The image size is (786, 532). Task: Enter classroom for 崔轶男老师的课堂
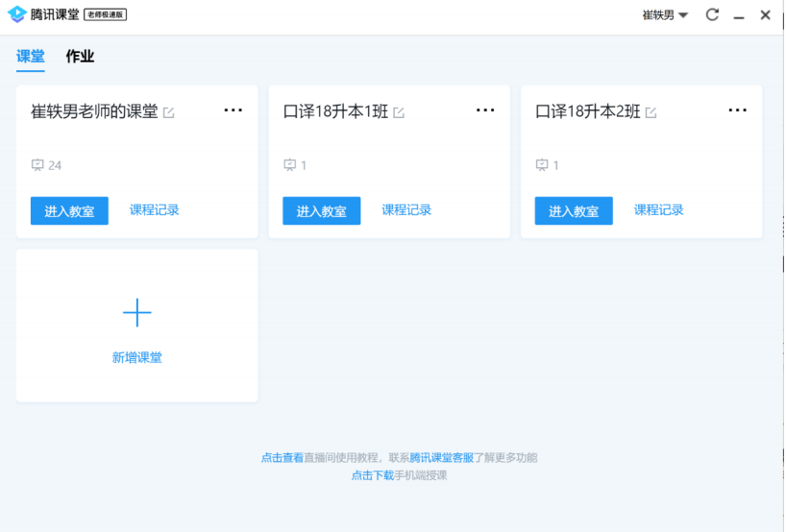(69, 211)
